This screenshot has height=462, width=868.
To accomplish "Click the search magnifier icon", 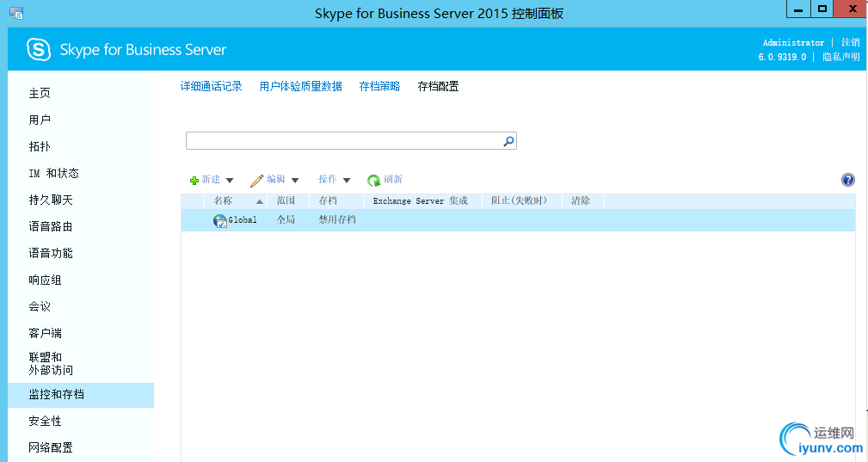I will click(508, 141).
